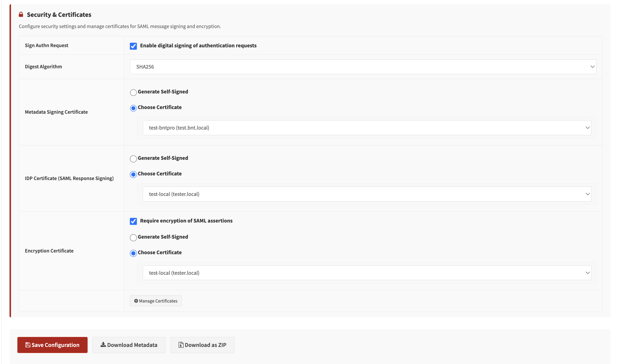The image size is (618, 364).
Task: Click the red lock icon beside Security & Certificates
Action: coord(21,14)
